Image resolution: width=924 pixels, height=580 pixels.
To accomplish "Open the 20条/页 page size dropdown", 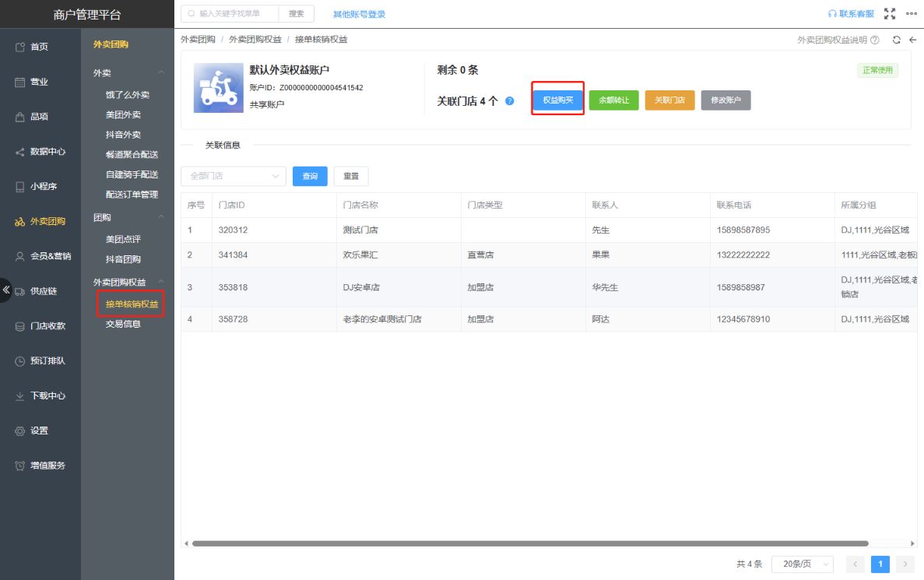I will 803,564.
